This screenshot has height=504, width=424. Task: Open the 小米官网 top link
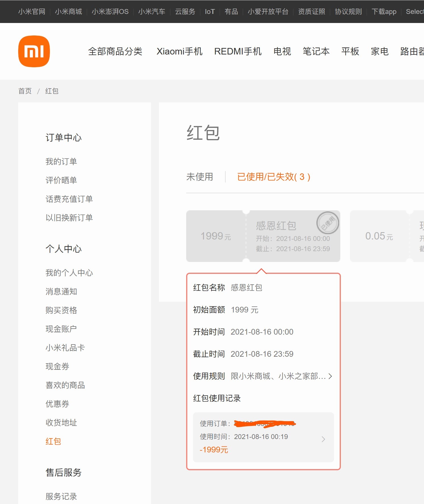(32, 12)
